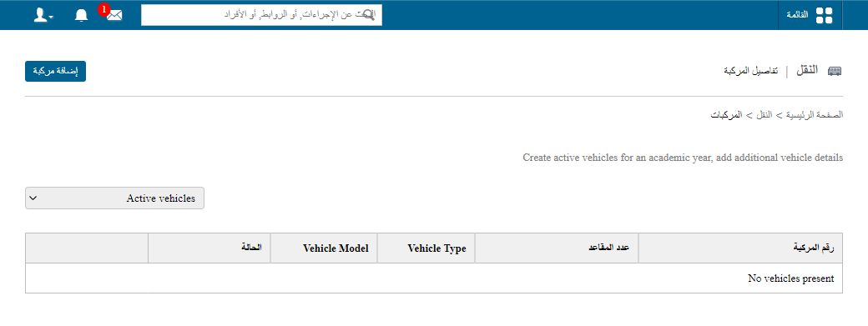Click the تفاصيل المركبة subtitle
Screen dimensions: 868x326
tap(750, 71)
